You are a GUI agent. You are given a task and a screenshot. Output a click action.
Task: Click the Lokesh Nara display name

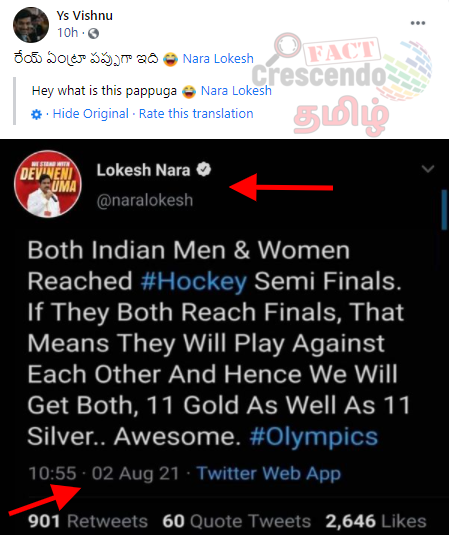(143, 170)
